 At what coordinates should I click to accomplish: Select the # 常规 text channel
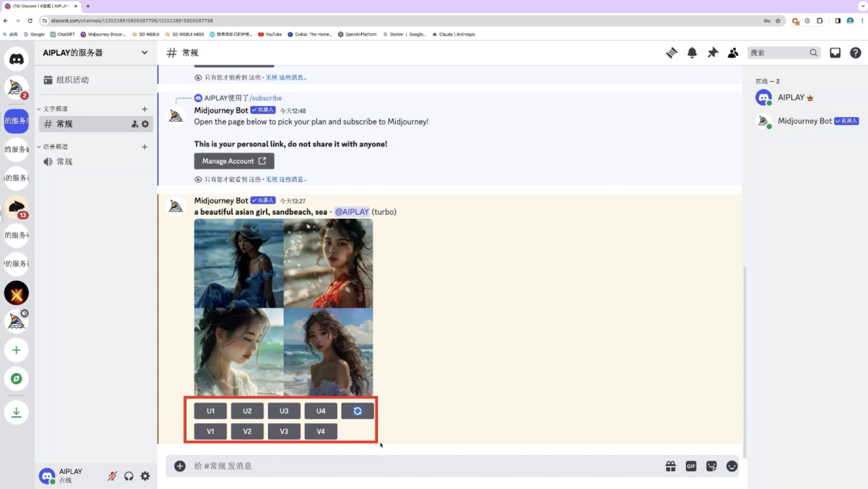(x=96, y=124)
